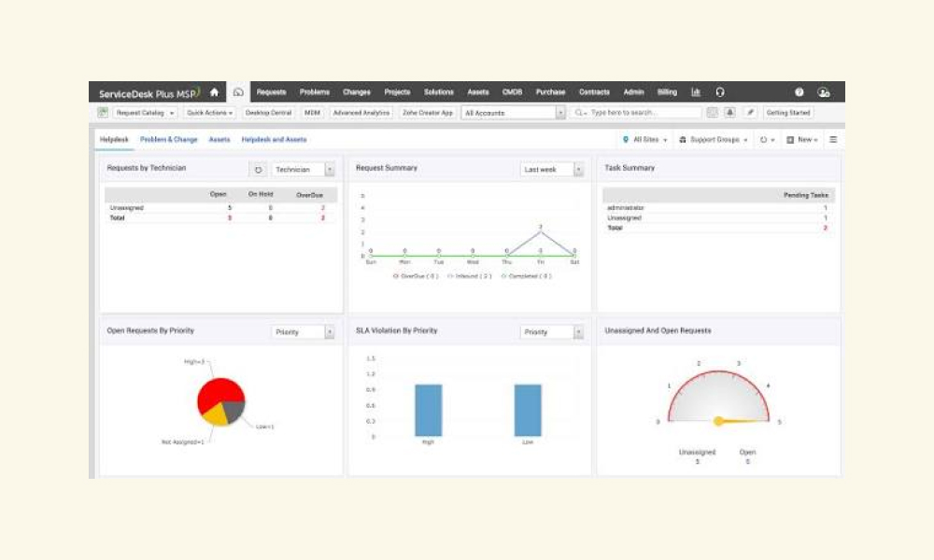Click the Desktop Central button
This screenshot has width=934, height=560.
(269, 113)
